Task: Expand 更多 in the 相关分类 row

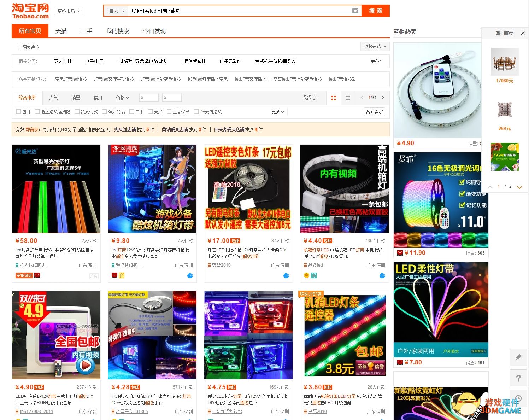Action: pyautogui.click(x=376, y=61)
